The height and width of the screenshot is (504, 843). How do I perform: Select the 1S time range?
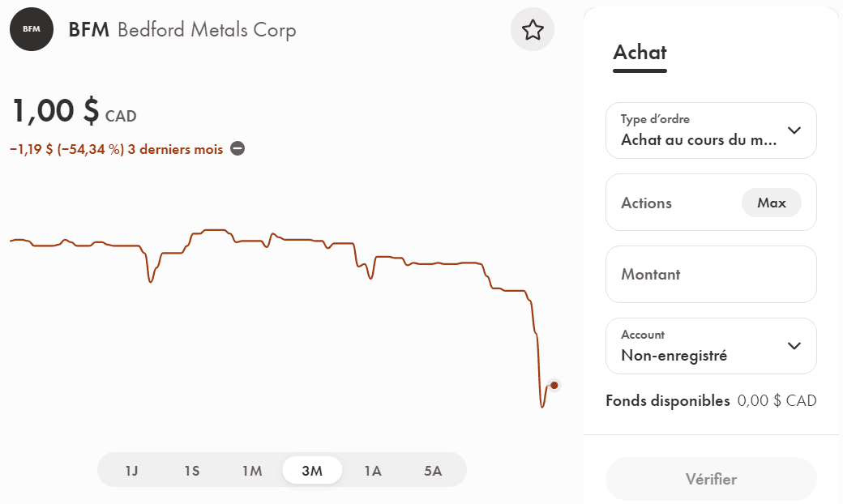click(x=192, y=470)
